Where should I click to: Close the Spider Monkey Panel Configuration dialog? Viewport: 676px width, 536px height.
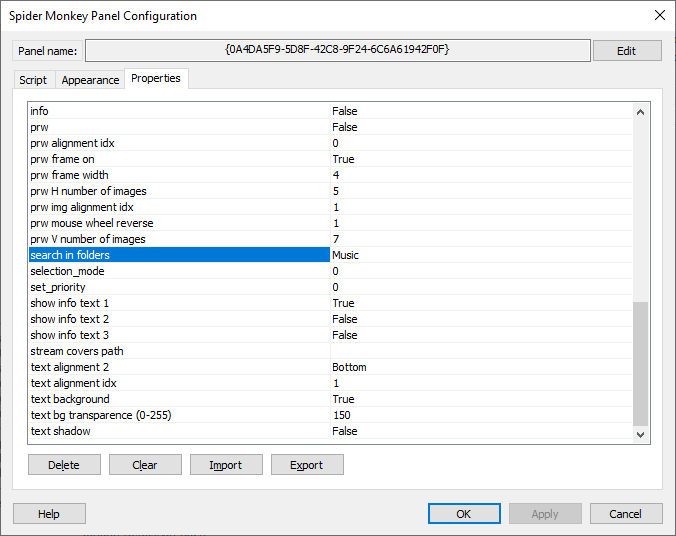coord(658,15)
